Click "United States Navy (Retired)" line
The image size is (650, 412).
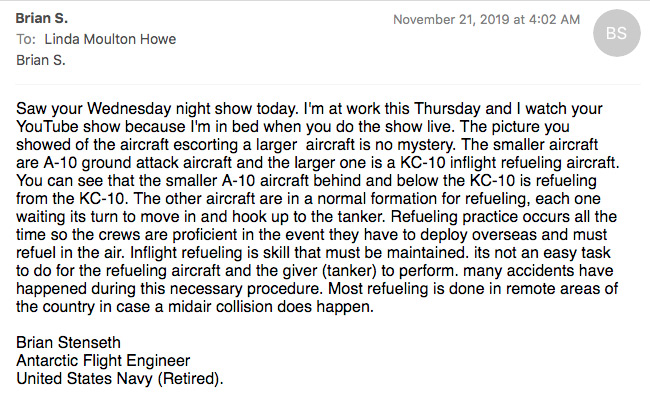tap(119, 379)
